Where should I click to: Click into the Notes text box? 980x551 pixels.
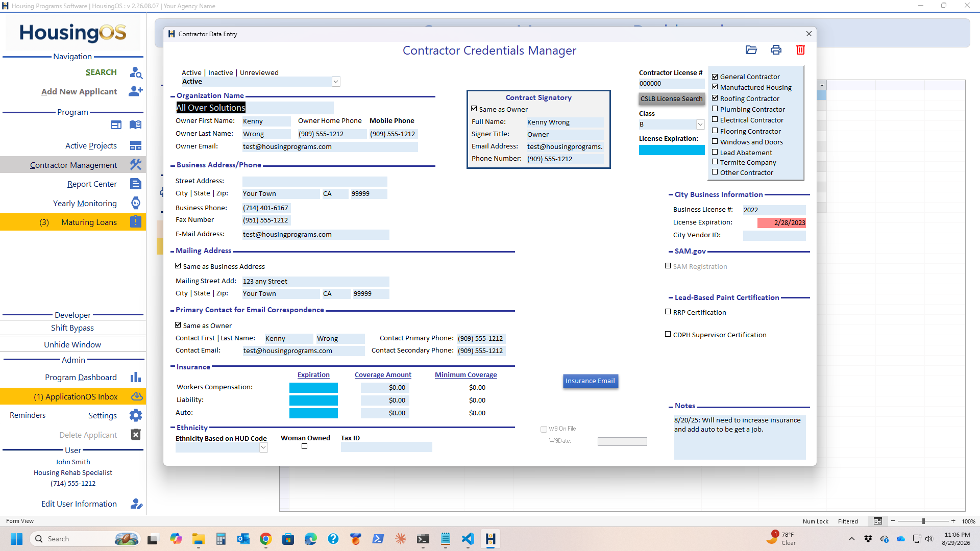[740, 437]
